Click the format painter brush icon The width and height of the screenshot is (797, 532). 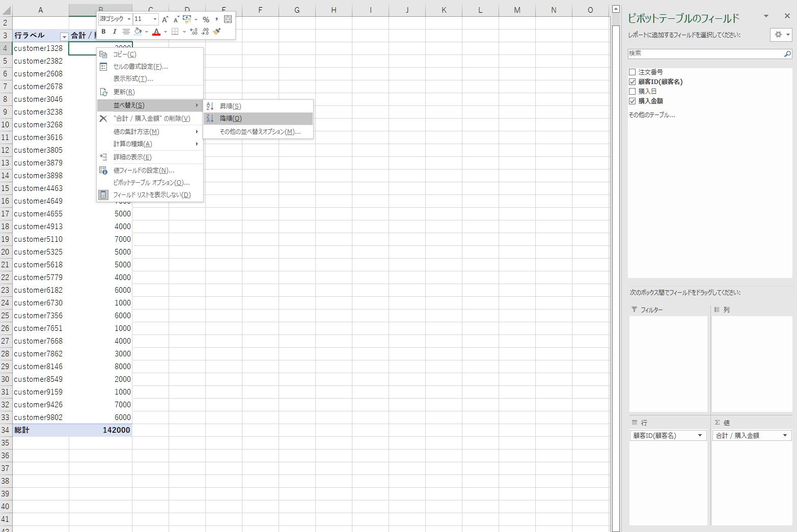[217, 32]
